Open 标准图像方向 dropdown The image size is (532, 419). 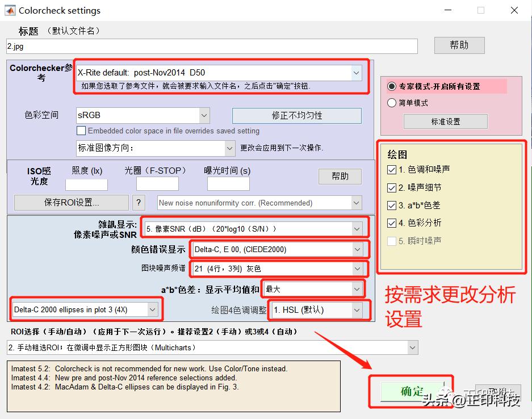(x=156, y=148)
